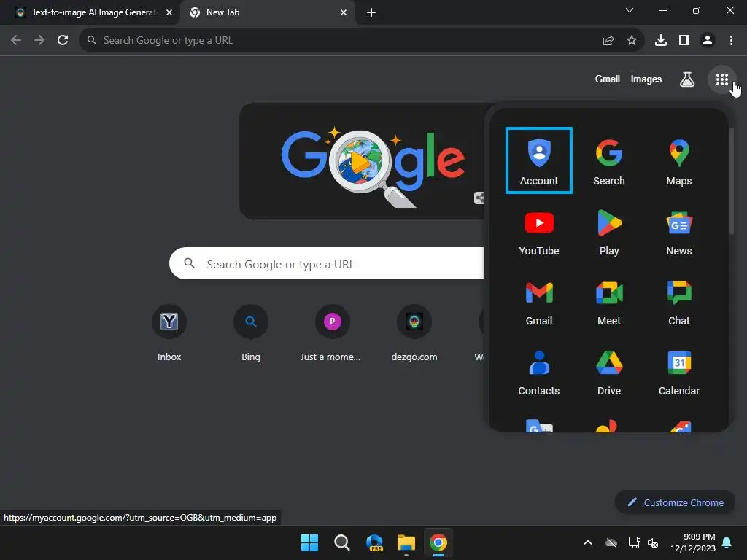The image size is (747, 560).
Task: Open the Chrome three-dot menu
Action: point(731,41)
